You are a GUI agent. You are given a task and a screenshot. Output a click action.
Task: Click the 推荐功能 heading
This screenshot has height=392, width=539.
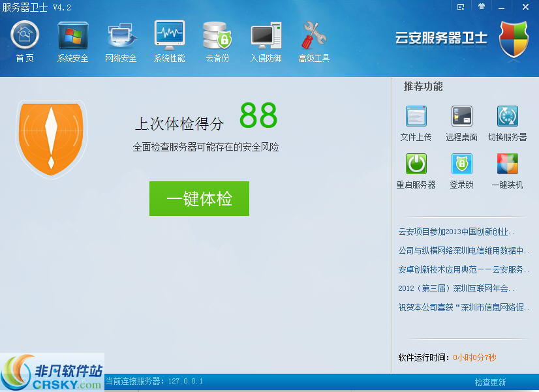[x=423, y=86]
